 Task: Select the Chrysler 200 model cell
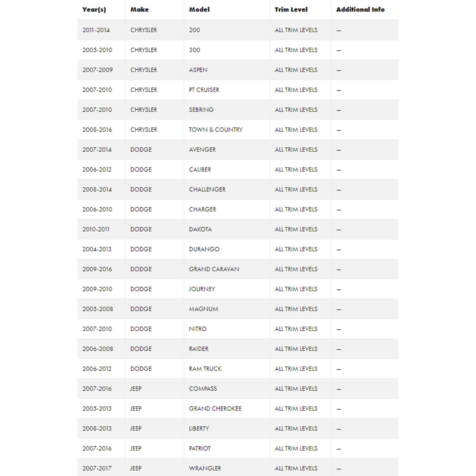click(x=227, y=30)
